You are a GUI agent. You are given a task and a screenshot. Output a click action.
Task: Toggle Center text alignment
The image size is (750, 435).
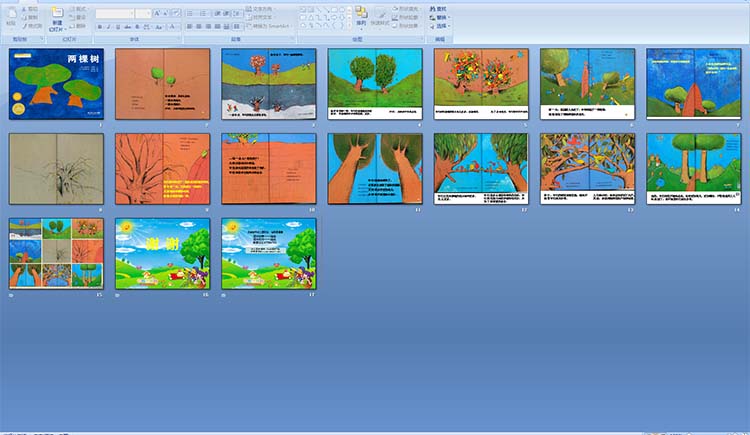tap(199, 26)
